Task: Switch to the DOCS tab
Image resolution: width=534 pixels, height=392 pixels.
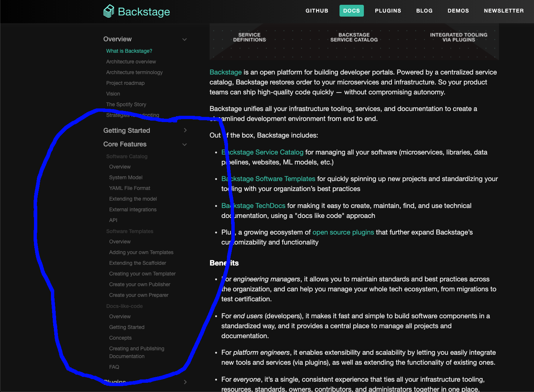Action: point(351,11)
